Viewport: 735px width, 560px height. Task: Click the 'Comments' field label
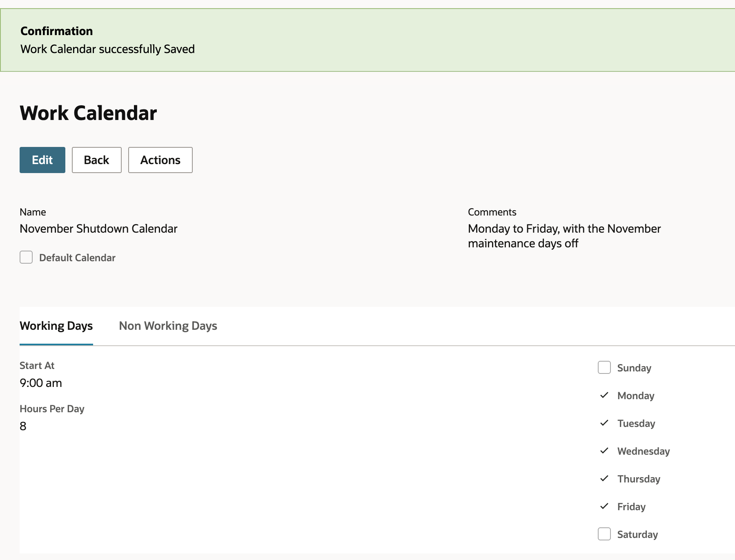point(492,212)
